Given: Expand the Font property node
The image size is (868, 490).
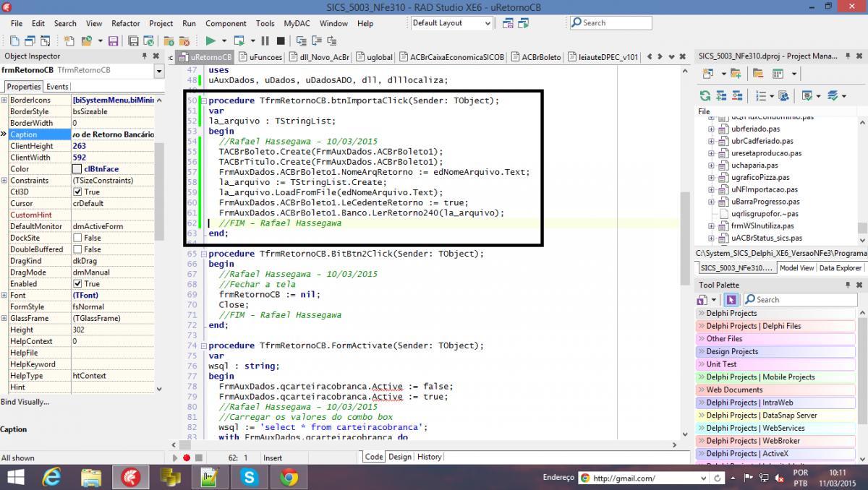Looking at the screenshot, I should point(4,296).
